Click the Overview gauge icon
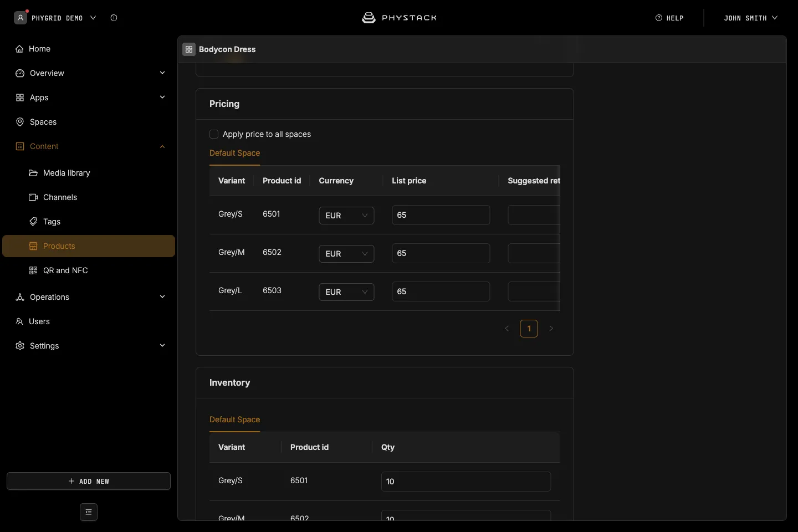Screen dimensions: 798x532 [x=20, y=73]
